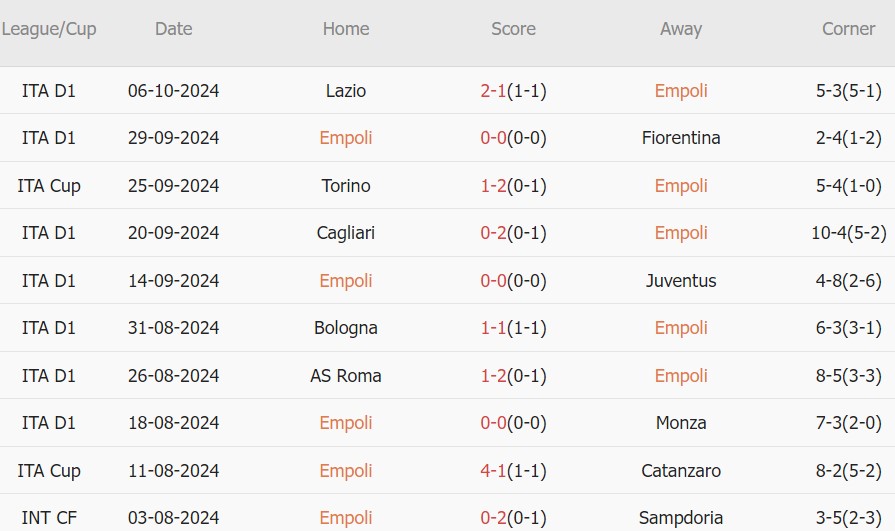Viewport: 895px width, 531px height.
Task: Select the Away column header
Action: coord(681,29)
